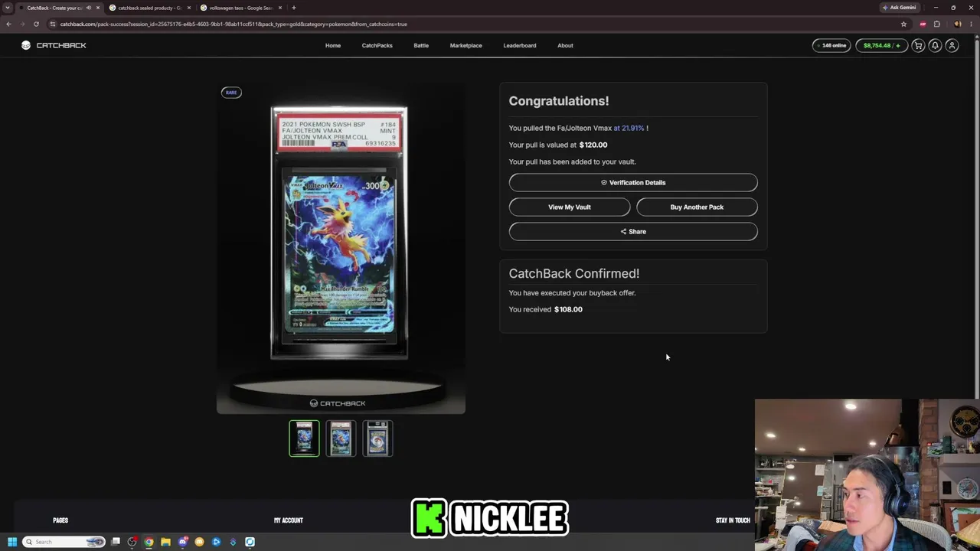This screenshot has width=980, height=551.
Task: Reload the current page
Action: 36,24
